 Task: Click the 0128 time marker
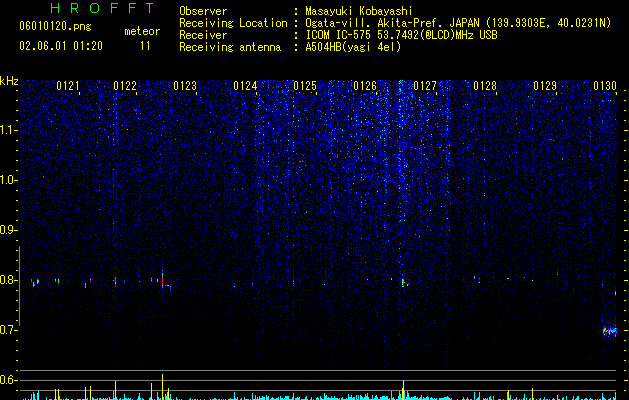click(485, 86)
